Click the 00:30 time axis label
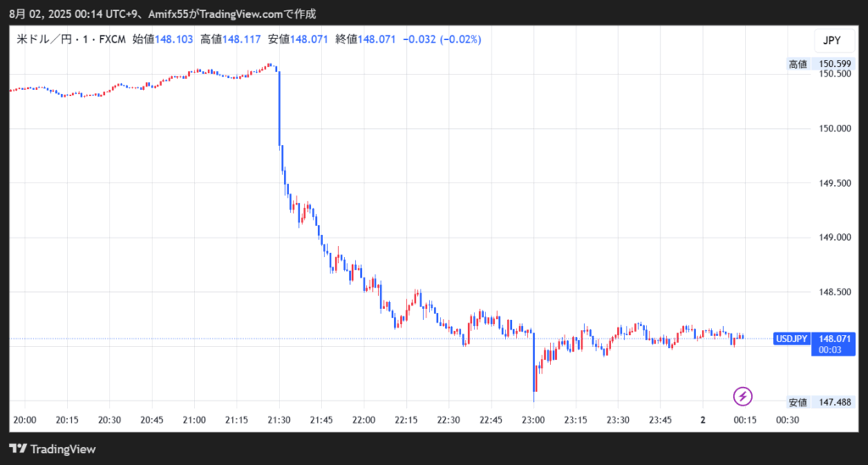This screenshot has height=465, width=868. [x=787, y=420]
